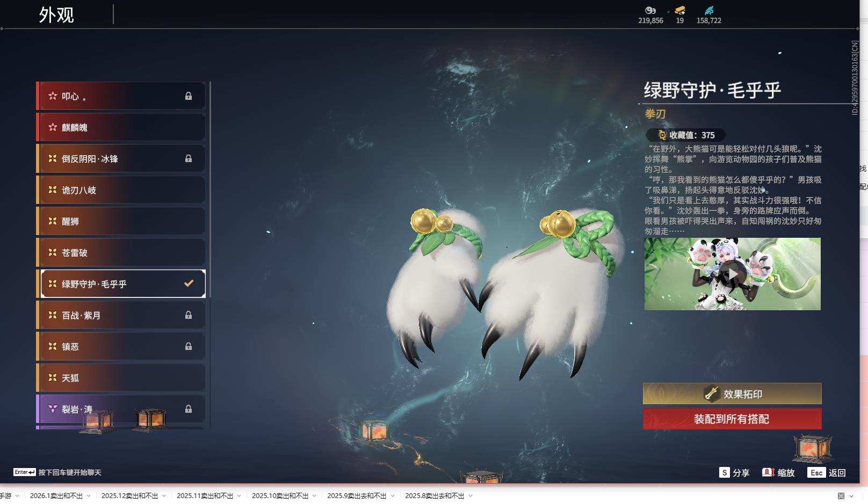Image resolution: width=868 pixels, height=504 pixels.
Task: Click the lock icon on 百战·紫月 row
Action: tap(189, 315)
